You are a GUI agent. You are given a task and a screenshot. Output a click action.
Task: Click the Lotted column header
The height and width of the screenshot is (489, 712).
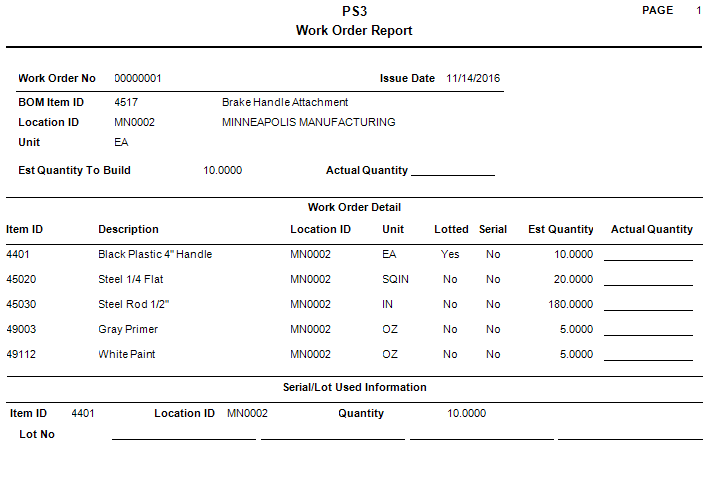coord(451,229)
